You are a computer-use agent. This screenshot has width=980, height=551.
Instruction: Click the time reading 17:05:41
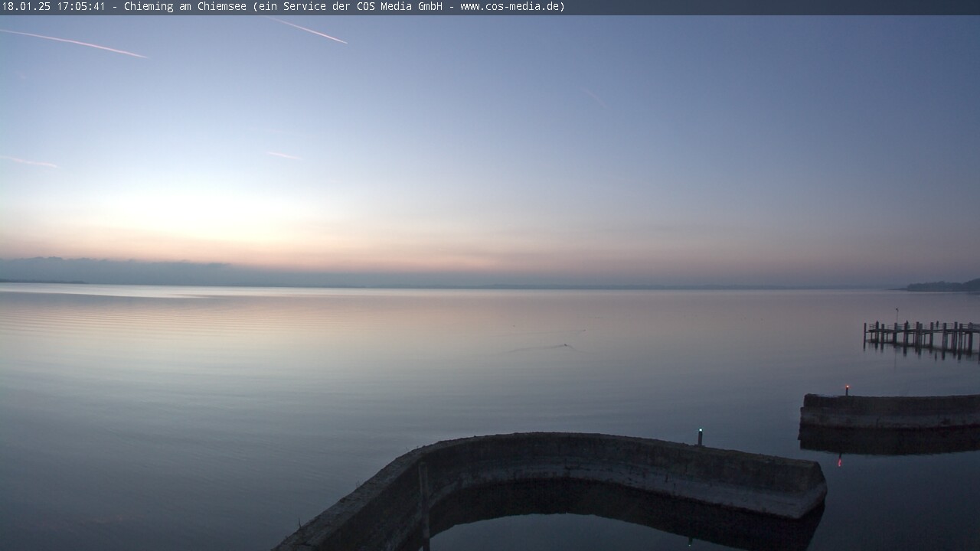(x=80, y=7)
